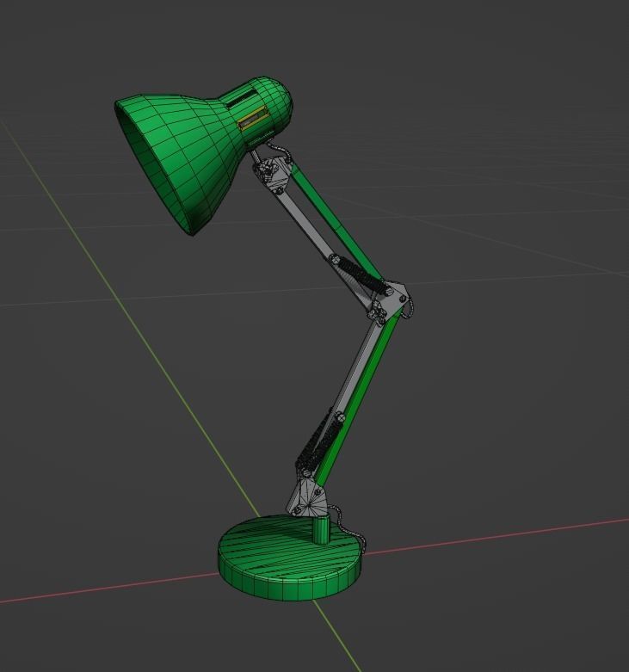
Task: Click the middle elbow joint bracket
Action: pos(390,302)
